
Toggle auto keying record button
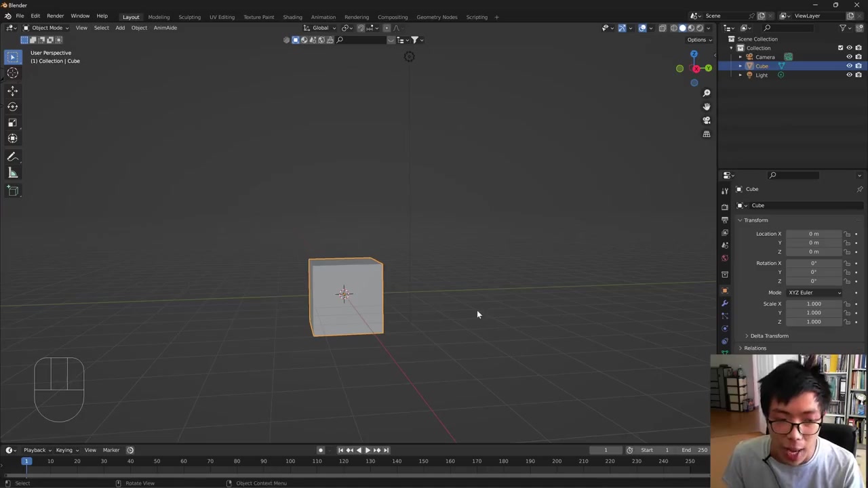(321, 450)
